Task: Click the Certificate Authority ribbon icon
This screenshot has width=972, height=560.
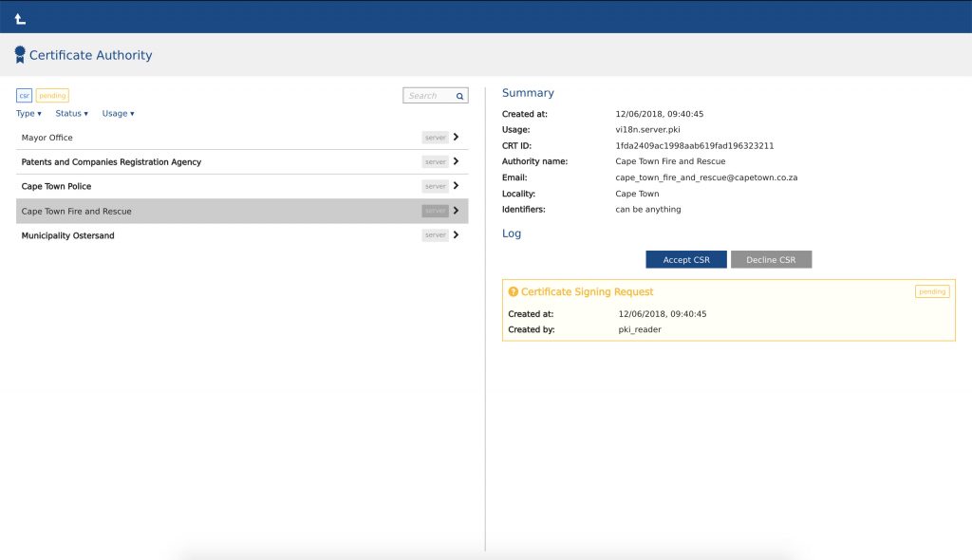Action: click(20, 54)
